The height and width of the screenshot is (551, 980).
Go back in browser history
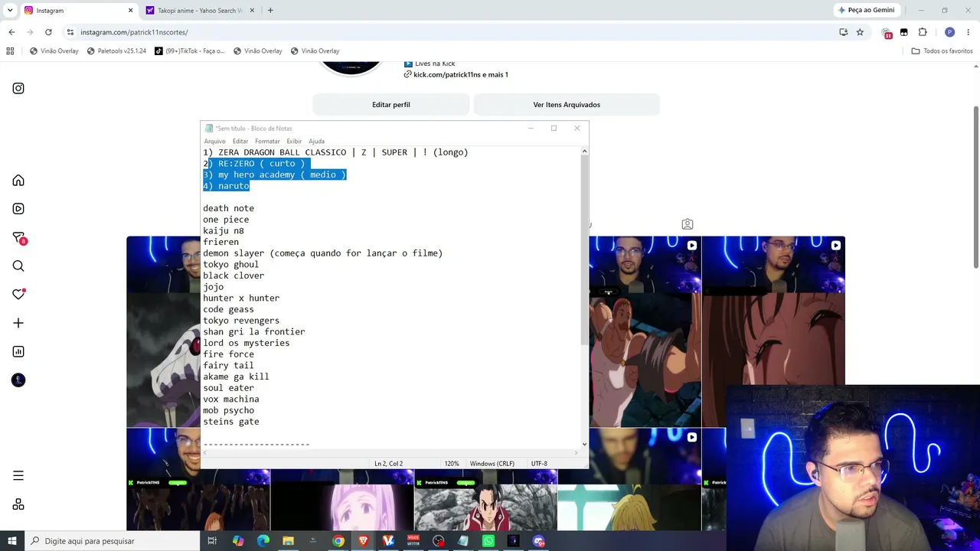[11, 32]
